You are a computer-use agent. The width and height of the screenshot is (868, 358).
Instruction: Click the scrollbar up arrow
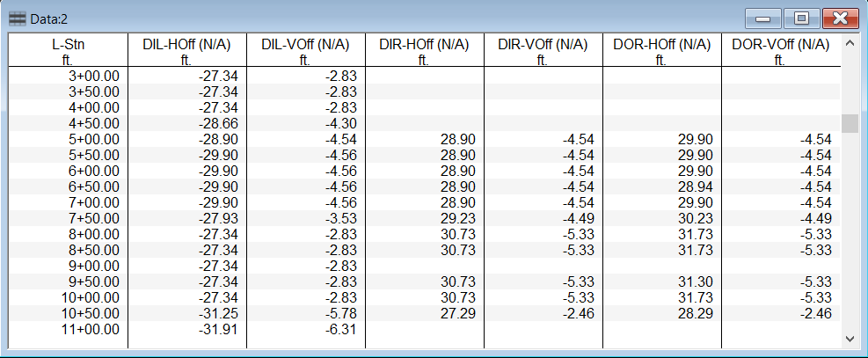[x=850, y=43]
